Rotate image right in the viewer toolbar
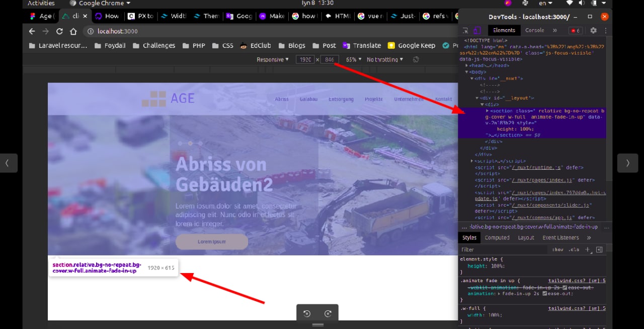The height and width of the screenshot is (329, 644). 328,313
